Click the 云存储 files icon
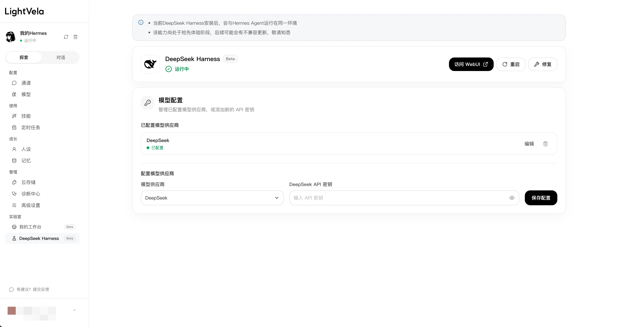 tap(14, 182)
